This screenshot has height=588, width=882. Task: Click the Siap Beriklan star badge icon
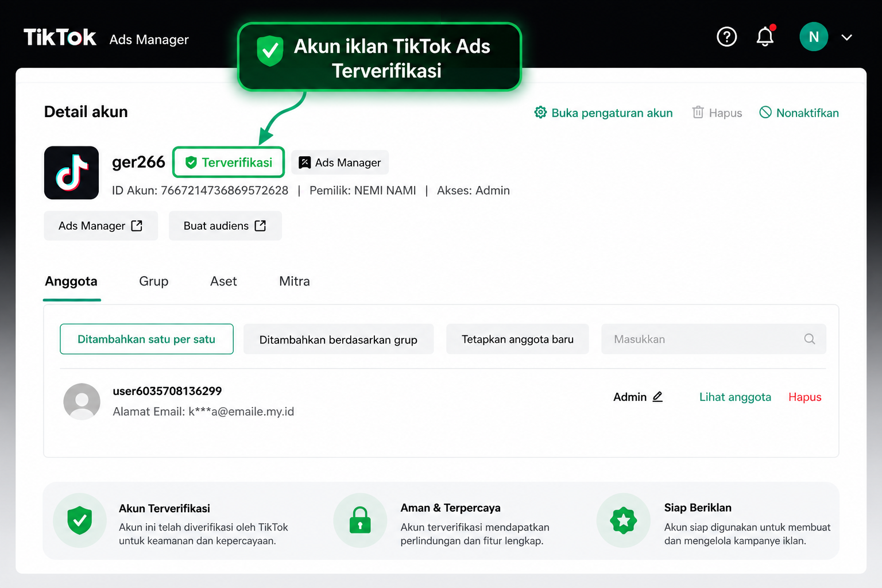[x=623, y=520]
